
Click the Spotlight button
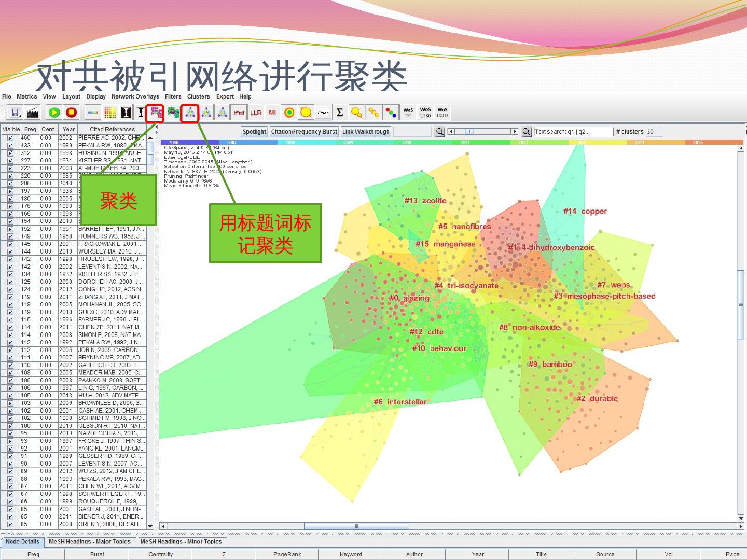254,132
